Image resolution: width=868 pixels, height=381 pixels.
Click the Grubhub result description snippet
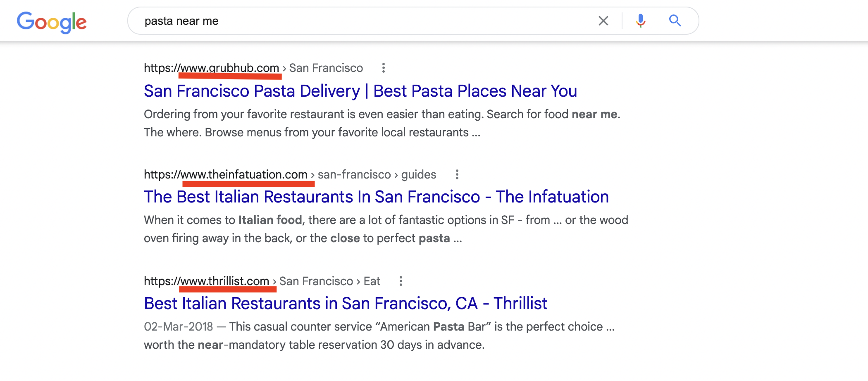382,123
